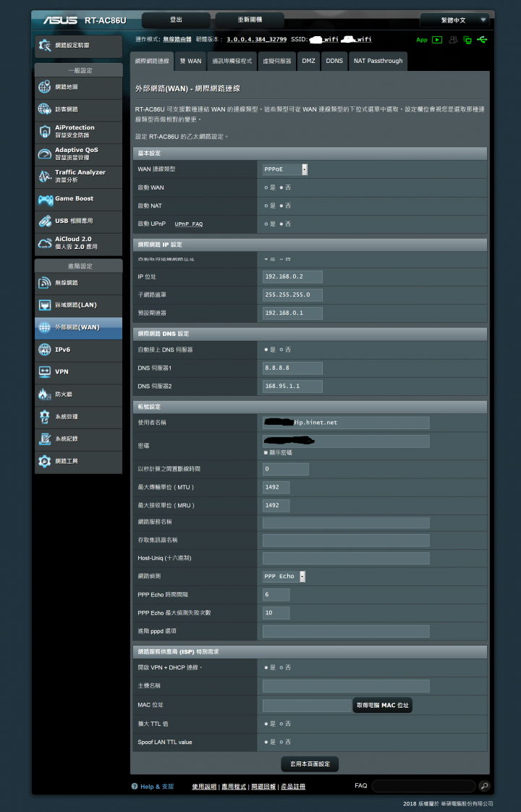Set Spoof LAN TTL value to 否

(x=281, y=742)
